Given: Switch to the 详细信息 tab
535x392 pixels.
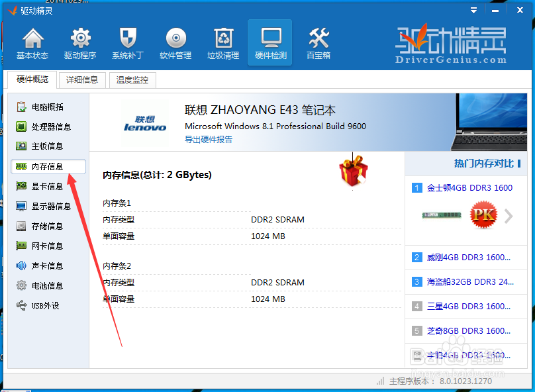Looking at the screenshot, I should click(82, 80).
